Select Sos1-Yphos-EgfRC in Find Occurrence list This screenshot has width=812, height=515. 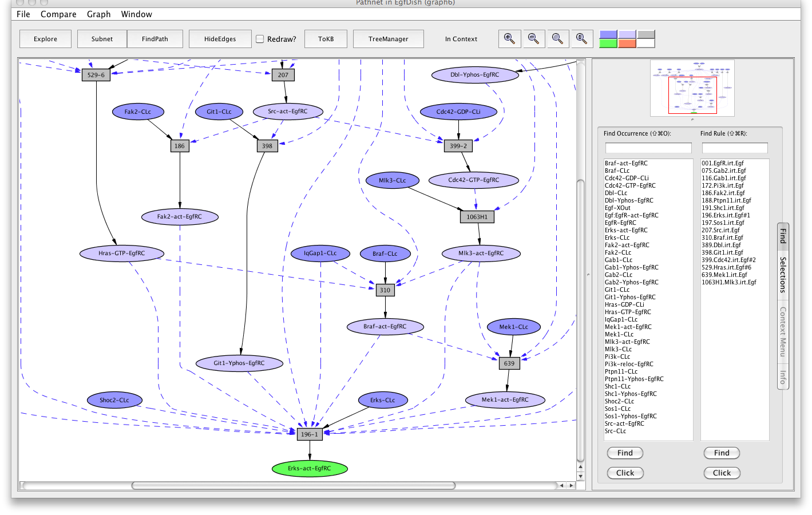tap(631, 416)
